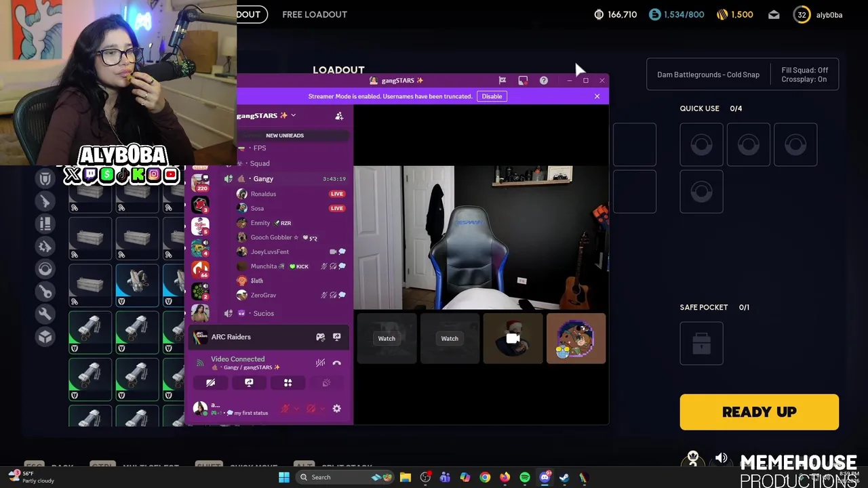Toggle headphone deafen in user panel

(311, 409)
